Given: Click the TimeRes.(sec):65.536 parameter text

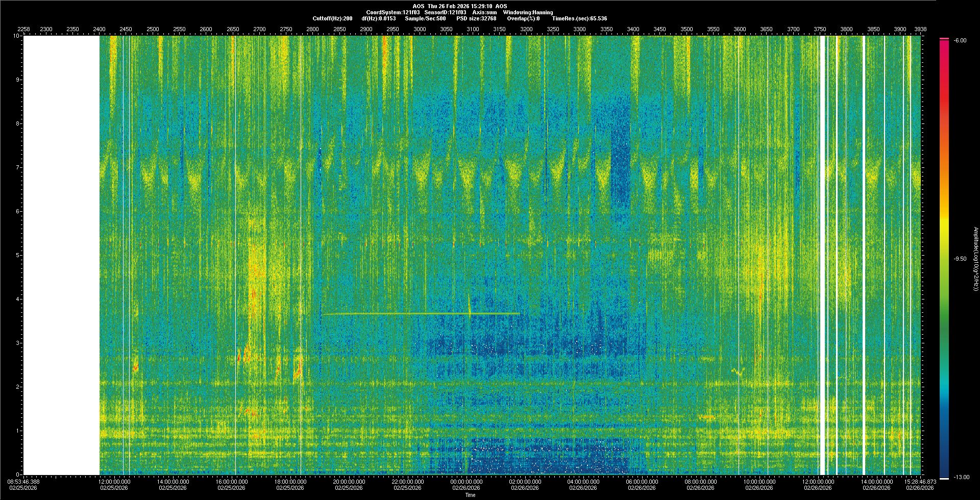Looking at the screenshot, I should 579,18.
